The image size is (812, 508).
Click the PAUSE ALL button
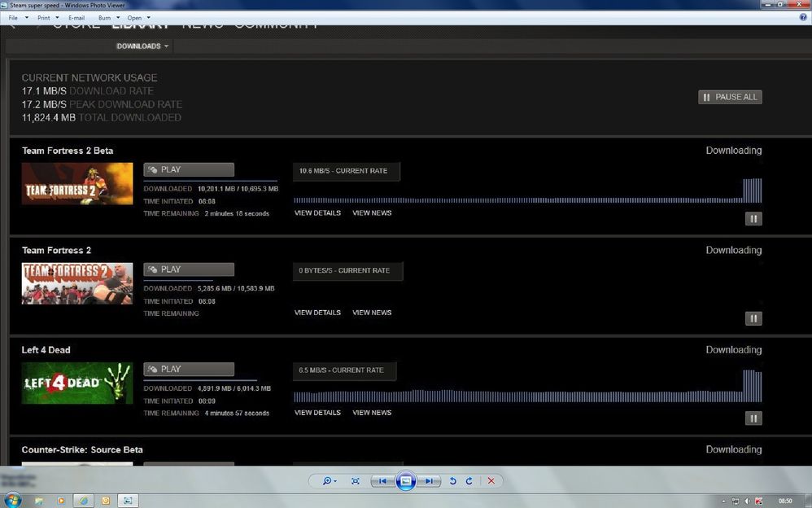pyautogui.click(x=729, y=97)
